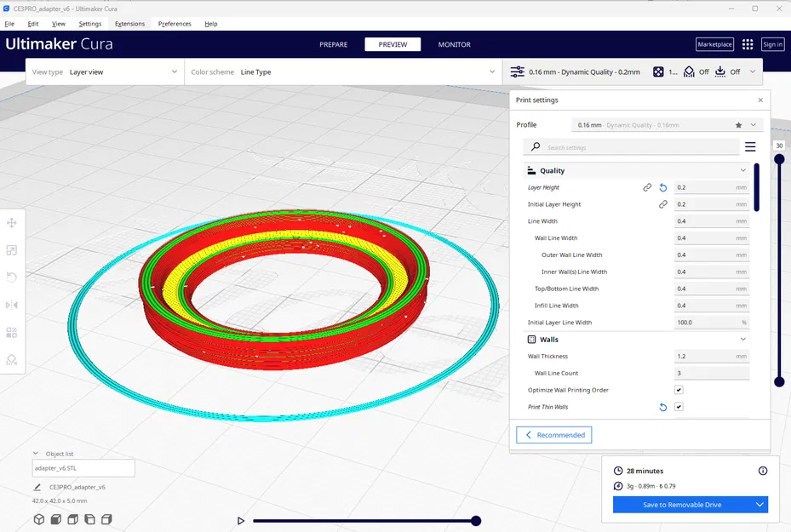Open the File menu
Image resolution: width=791 pixels, height=532 pixels.
pos(9,24)
